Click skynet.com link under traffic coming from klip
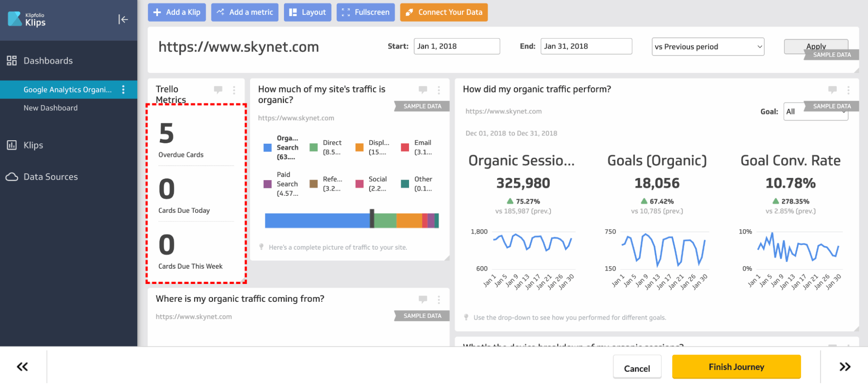 point(194,317)
